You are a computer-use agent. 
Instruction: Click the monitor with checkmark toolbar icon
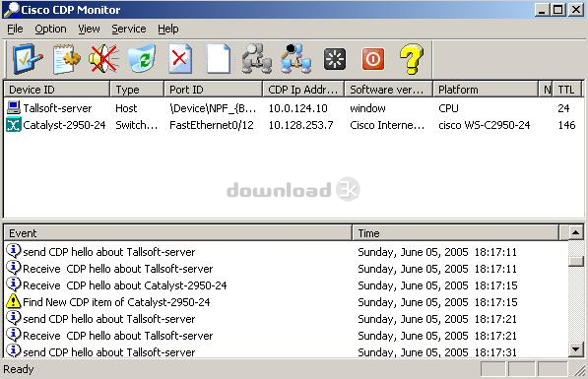pyautogui.click(x=28, y=59)
